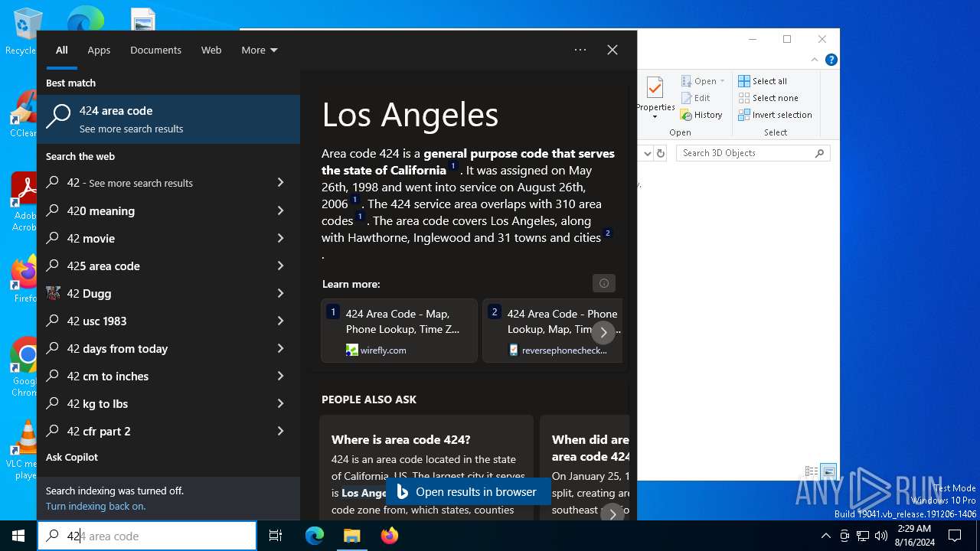The width and height of the screenshot is (980, 551).
Task: Open the Adobe Acrobat desktop icon
Action: [23, 202]
